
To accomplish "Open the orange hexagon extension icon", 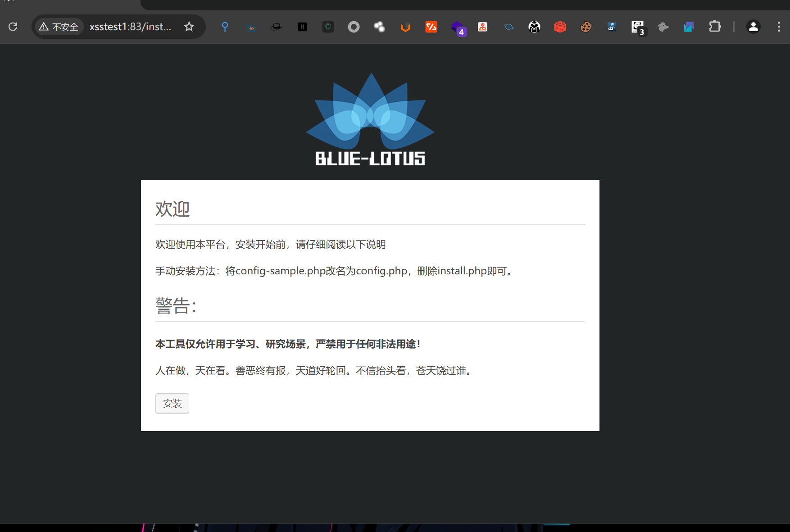I will pyautogui.click(x=406, y=27).
